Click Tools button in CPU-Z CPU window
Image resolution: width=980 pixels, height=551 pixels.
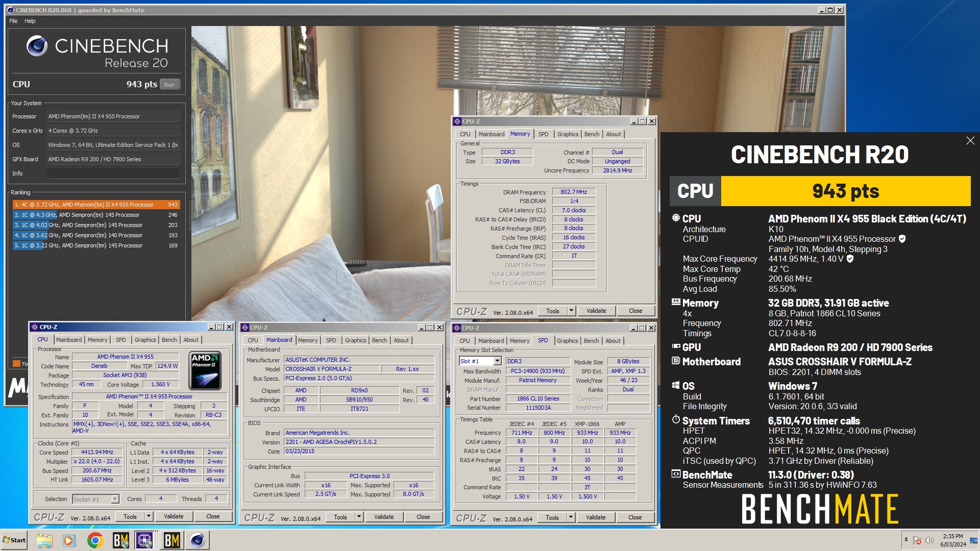tap(130, 516)
